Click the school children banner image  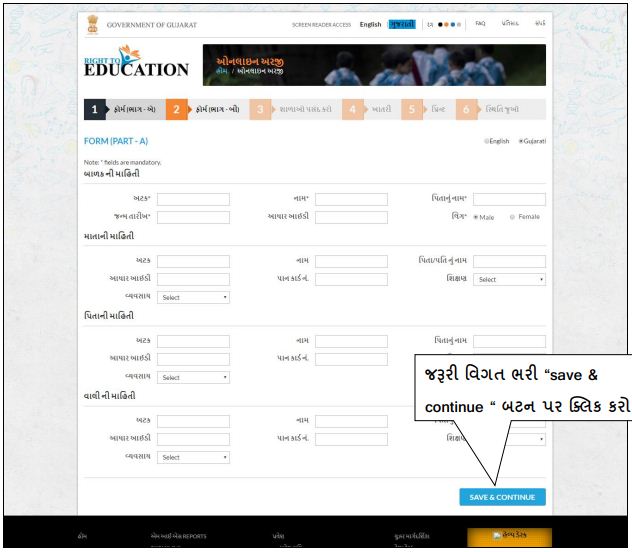tap(374, 65)
